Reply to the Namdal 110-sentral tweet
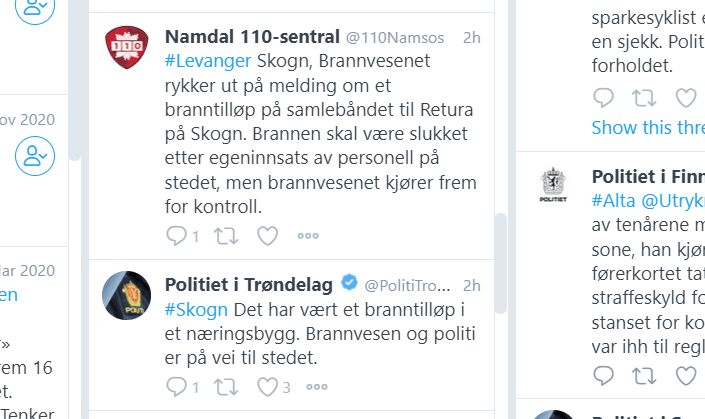705x419 pixels. click(x=176, y=236)
